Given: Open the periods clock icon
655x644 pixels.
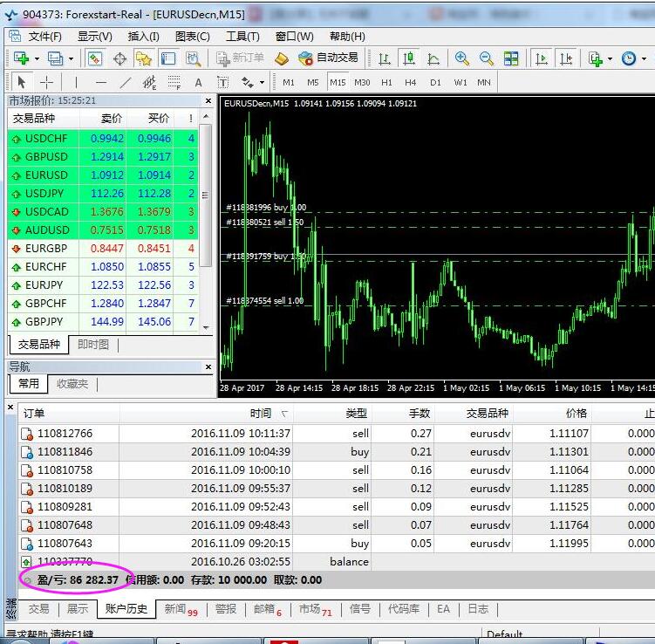Looking at the screenshot, I should 629,58.
